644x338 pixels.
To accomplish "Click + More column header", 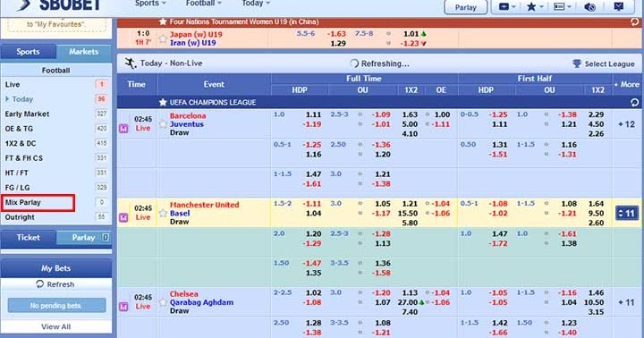I will 627,84.
